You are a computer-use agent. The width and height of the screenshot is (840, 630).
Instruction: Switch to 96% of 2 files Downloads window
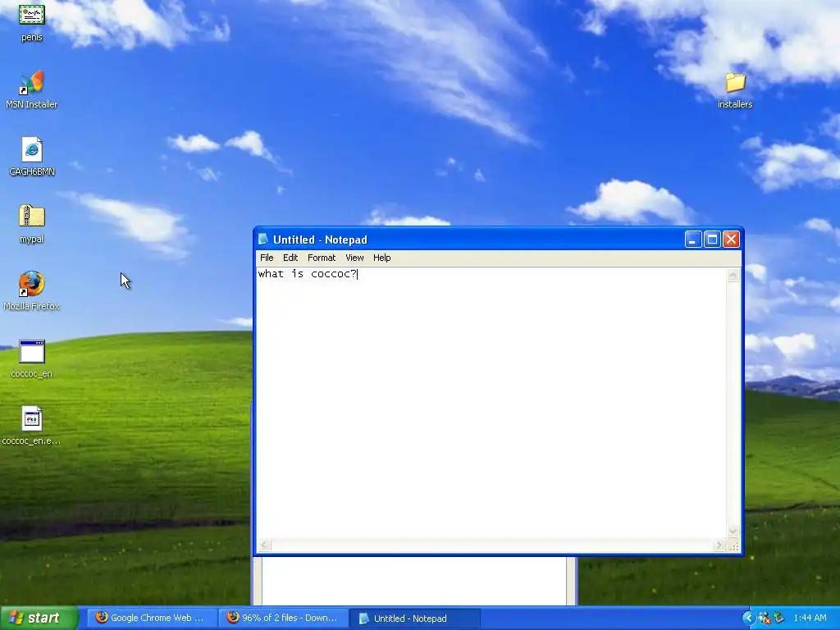283,618
